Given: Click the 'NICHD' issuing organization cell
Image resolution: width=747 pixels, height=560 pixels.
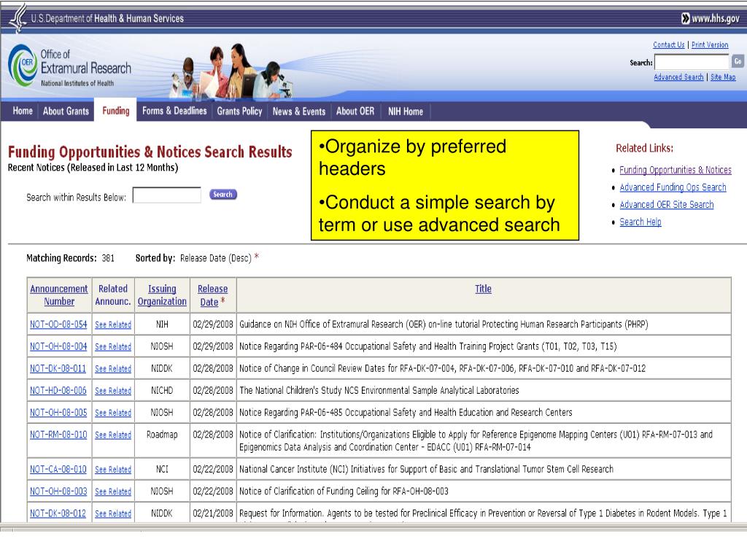Looking at the screenshot, I should (162, 391).
